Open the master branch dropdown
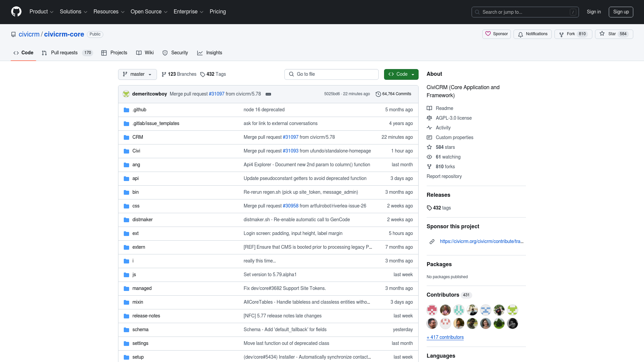 pyautogui.click(x=138, y=74)
